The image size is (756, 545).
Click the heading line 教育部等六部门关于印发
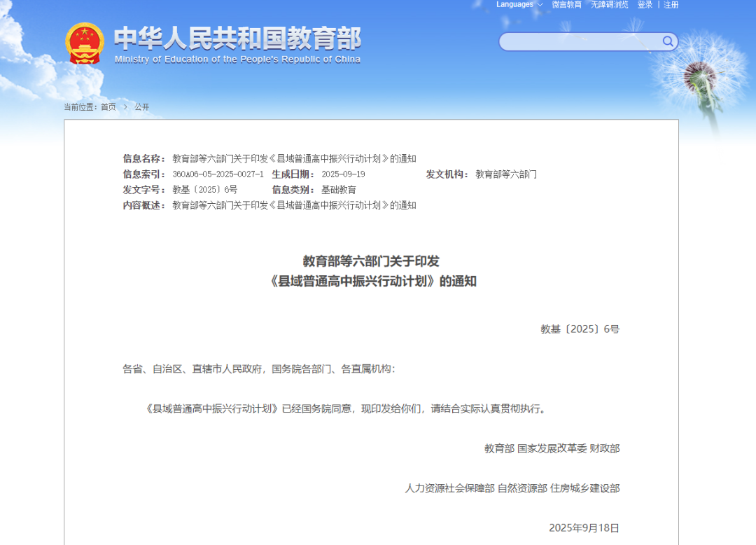click(x=371, y=261)
